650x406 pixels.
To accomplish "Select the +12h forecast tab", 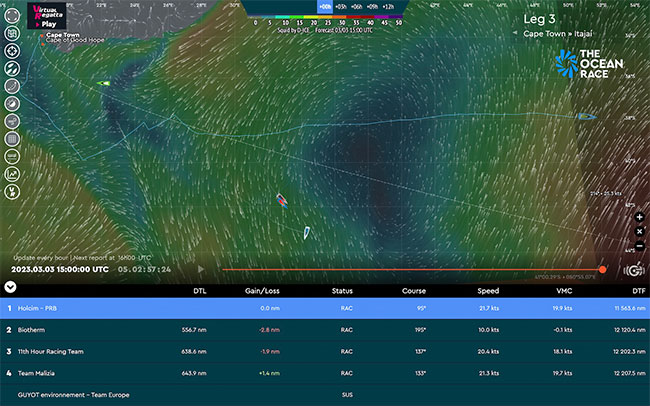I will (388, 7).
